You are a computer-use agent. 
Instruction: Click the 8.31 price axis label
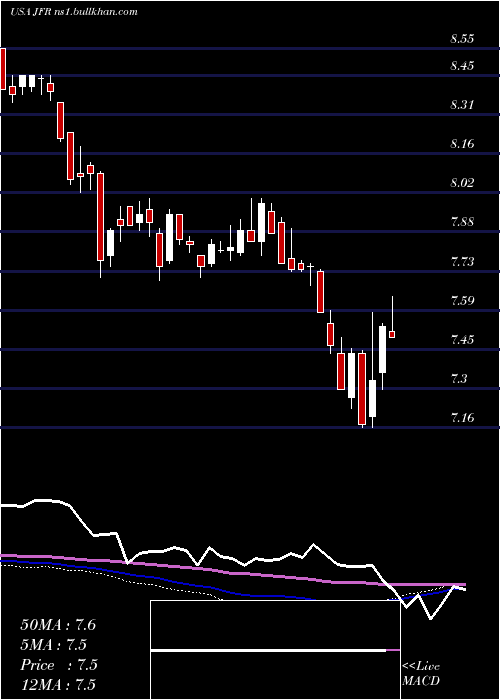click(462, 105)
